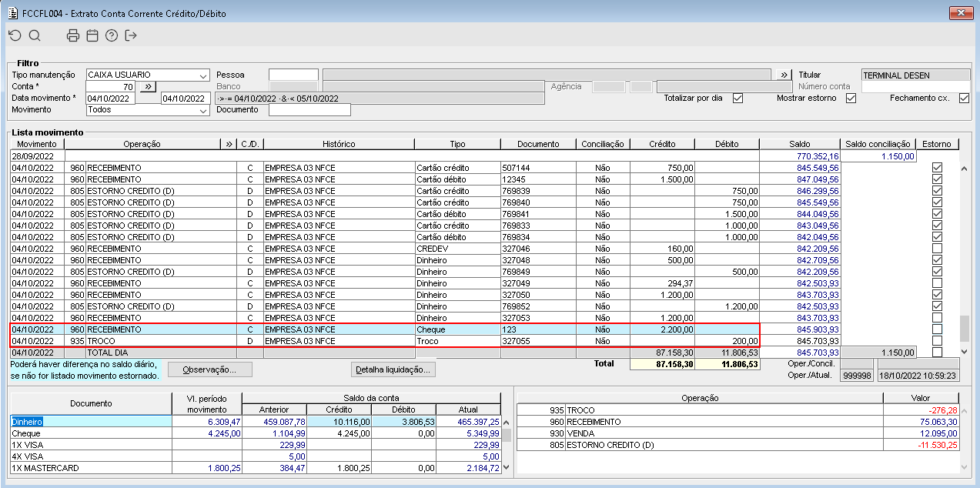
Task: Click the printer icon in the toolbar
Action: pos(73,35)
